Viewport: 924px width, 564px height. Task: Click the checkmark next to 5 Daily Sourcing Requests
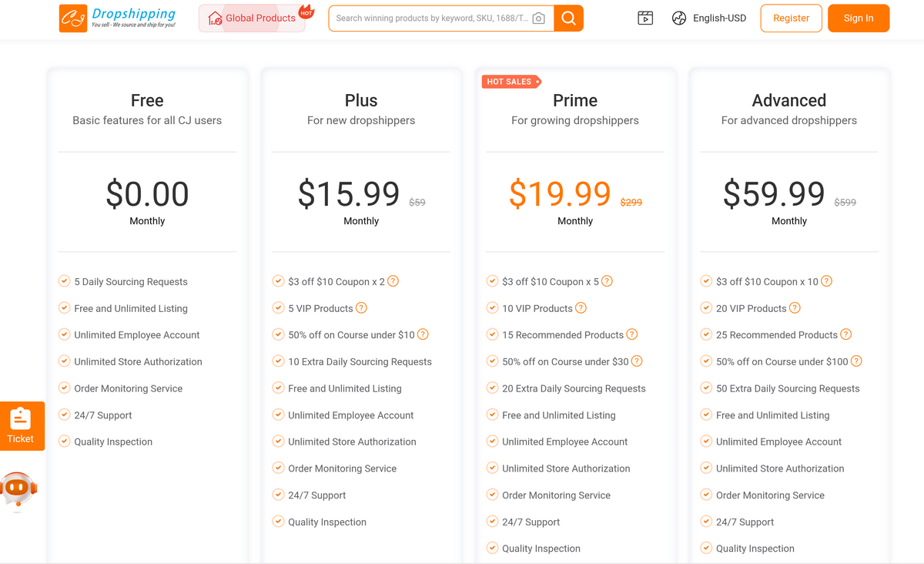click(64, 281)
